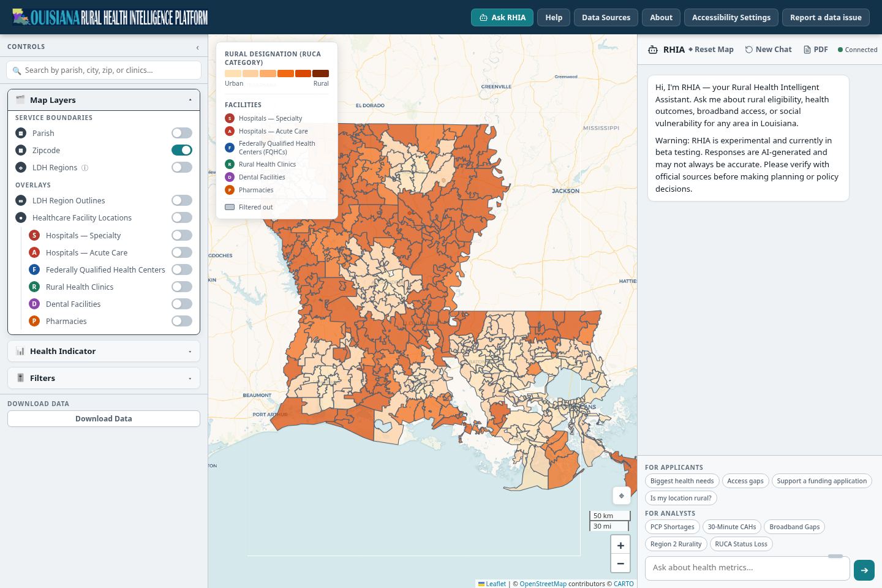Viewport: 882px width, 588px height.
Task: Zoom in on the map
Action: [x=620, y=545]
